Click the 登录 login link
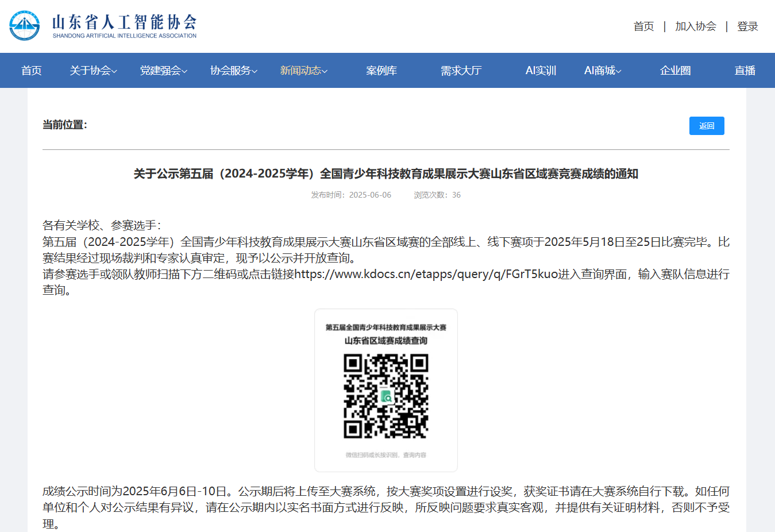775x532 pixels. pos(747,26)
